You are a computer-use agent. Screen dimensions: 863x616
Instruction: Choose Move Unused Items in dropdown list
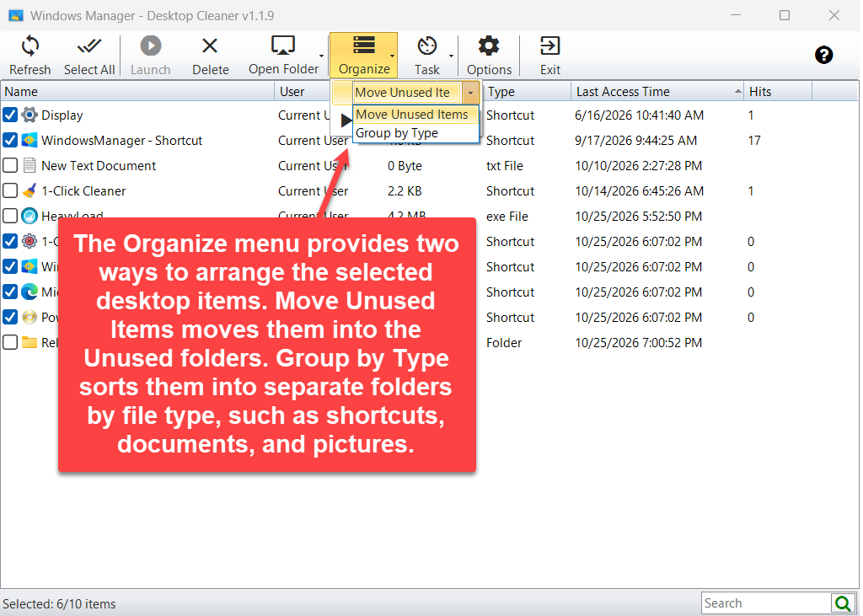pyautogui.click(x=415, y=115)
